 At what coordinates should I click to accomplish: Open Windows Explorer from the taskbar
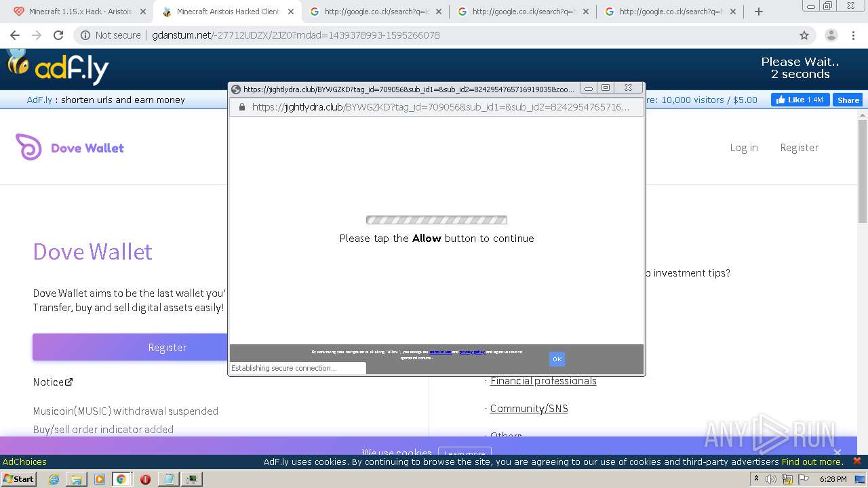(77, 479)
